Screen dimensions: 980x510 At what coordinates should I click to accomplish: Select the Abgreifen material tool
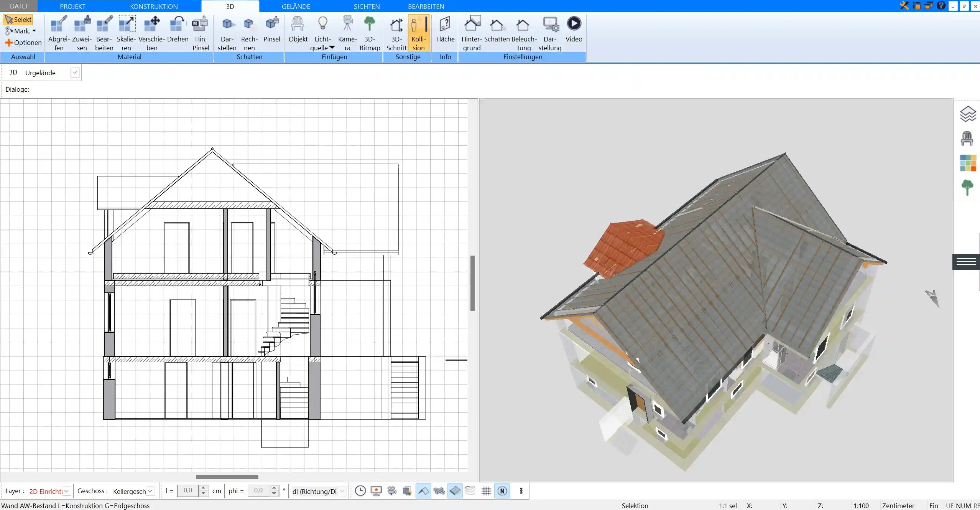(59, 33)
